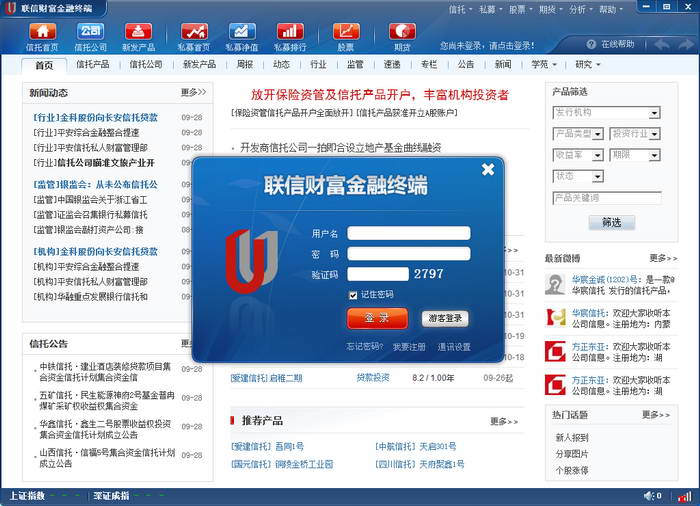Open the 私募 menu in title bar
Viewport: 700px width, 506px height.
[x=490, y=9]
